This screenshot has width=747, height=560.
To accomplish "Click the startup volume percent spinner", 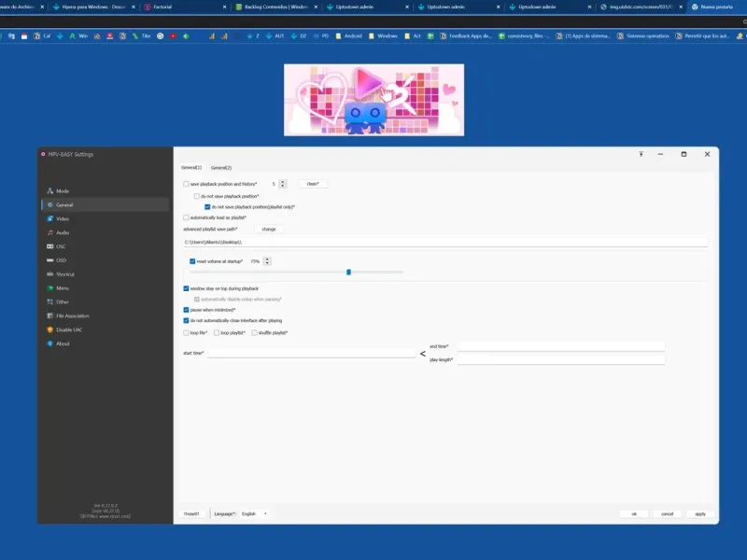I will (267, 261).
